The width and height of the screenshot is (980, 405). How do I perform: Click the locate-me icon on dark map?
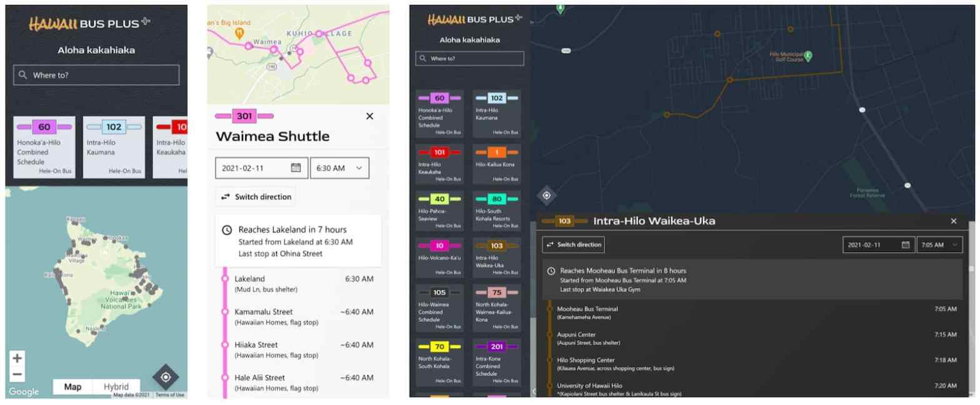(546, 196)
